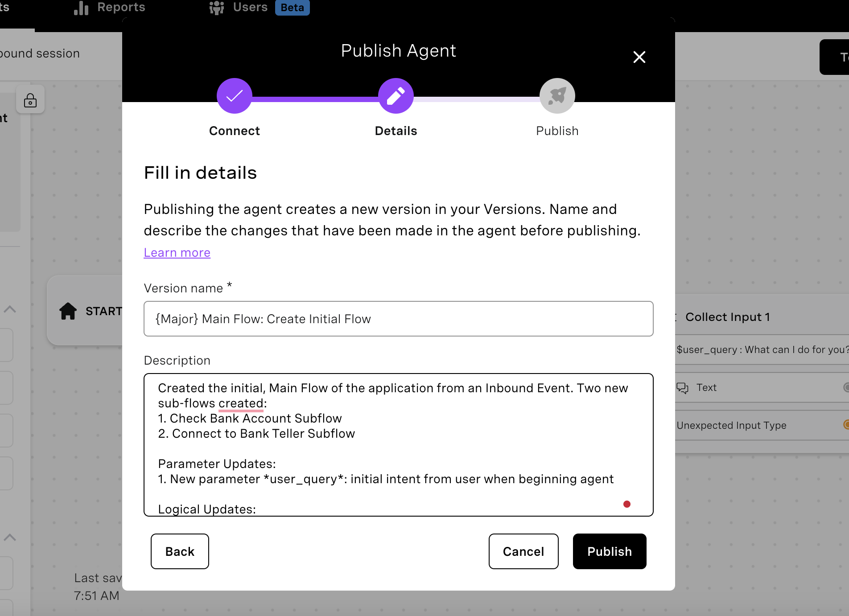Select the Collect Input 1 node title
849x616 pixels.
(x=728, y=317)
